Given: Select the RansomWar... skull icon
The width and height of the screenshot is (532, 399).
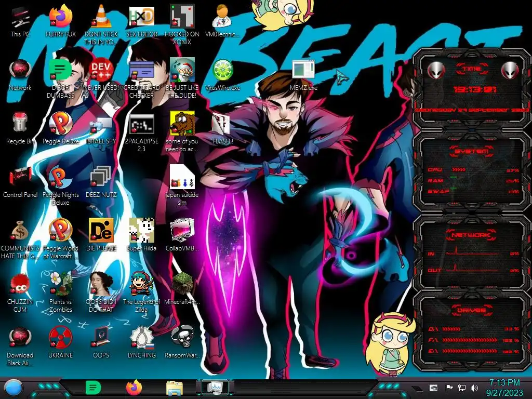Looking at the screenshot, I should point(182,343).
